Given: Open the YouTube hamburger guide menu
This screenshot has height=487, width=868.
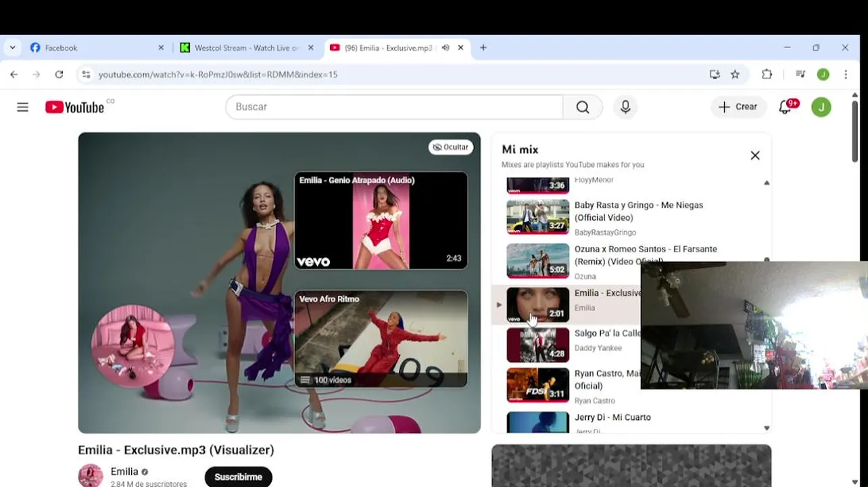Looking at the screenshot, I should [x=22, y=107].
